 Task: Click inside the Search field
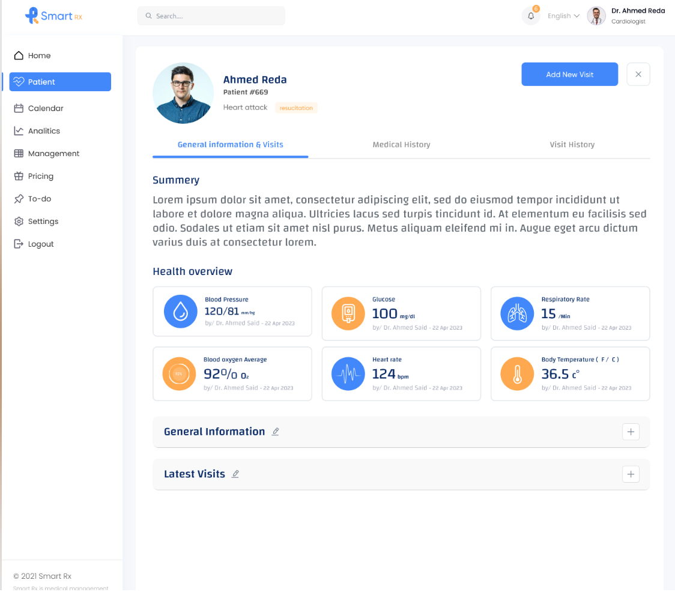(211, 16)
